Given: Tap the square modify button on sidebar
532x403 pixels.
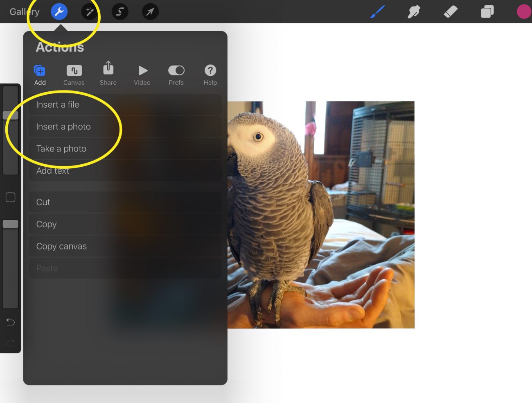Looking at the screenshot, I should pos(11,197).
